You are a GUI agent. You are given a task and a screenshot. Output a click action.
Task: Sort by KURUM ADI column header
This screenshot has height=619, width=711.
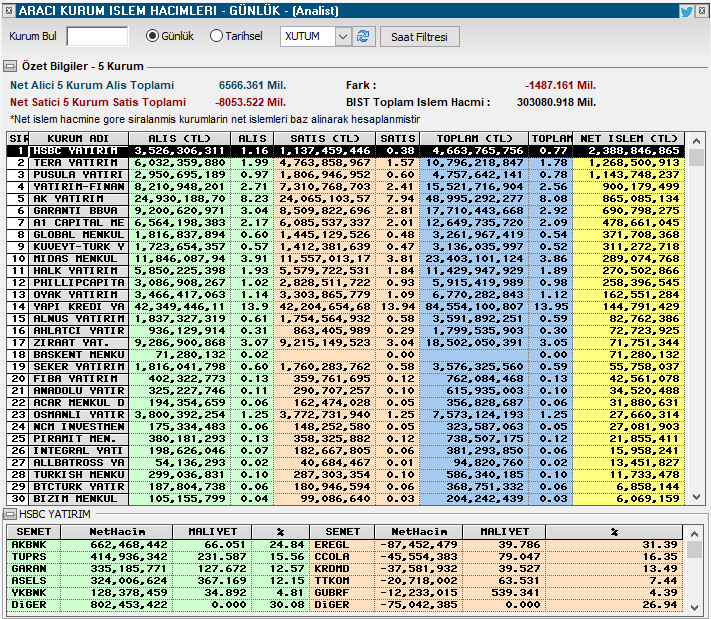(78, 138)
